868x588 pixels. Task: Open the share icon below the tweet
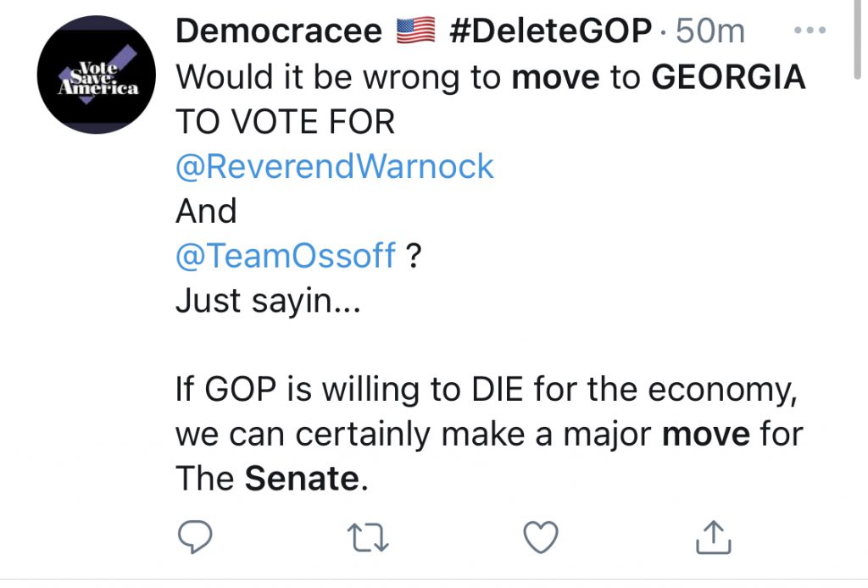(x=713, y=537)
